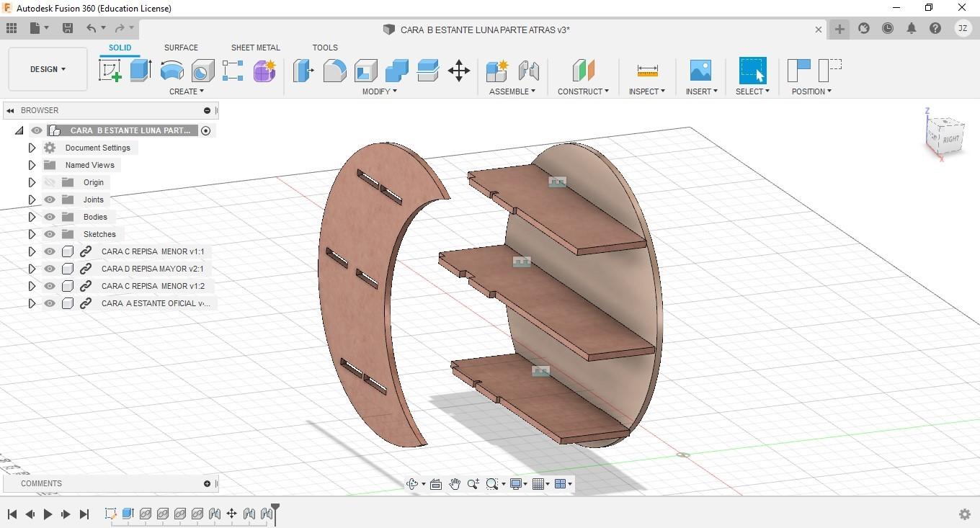This screenshot has height=528, width=980.
Task: Select the Create Sketch tool
Action: tap(110, 71)
